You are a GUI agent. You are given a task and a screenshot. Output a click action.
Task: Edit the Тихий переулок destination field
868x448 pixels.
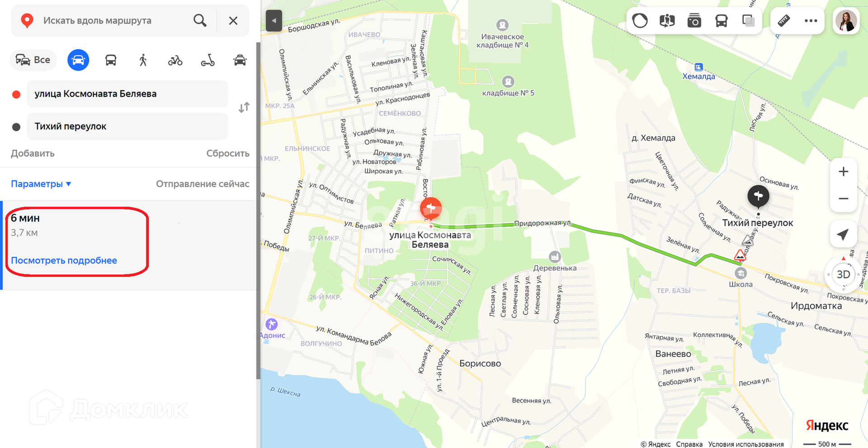click(127, 126)
